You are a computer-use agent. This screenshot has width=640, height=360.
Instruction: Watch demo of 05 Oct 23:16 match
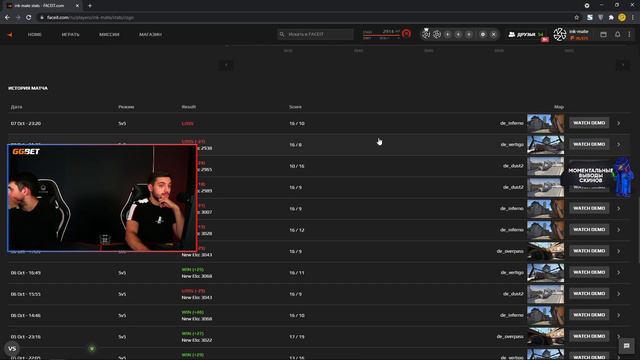tap(589, 336)
